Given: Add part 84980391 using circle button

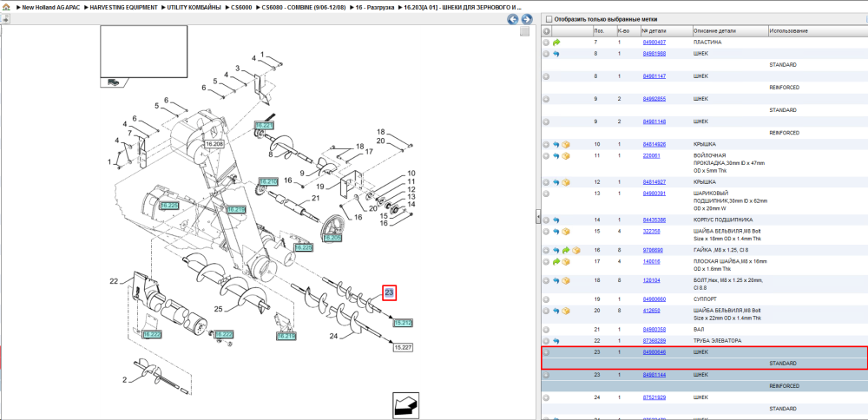Looking at the screenshot, I should pos(546,194).
